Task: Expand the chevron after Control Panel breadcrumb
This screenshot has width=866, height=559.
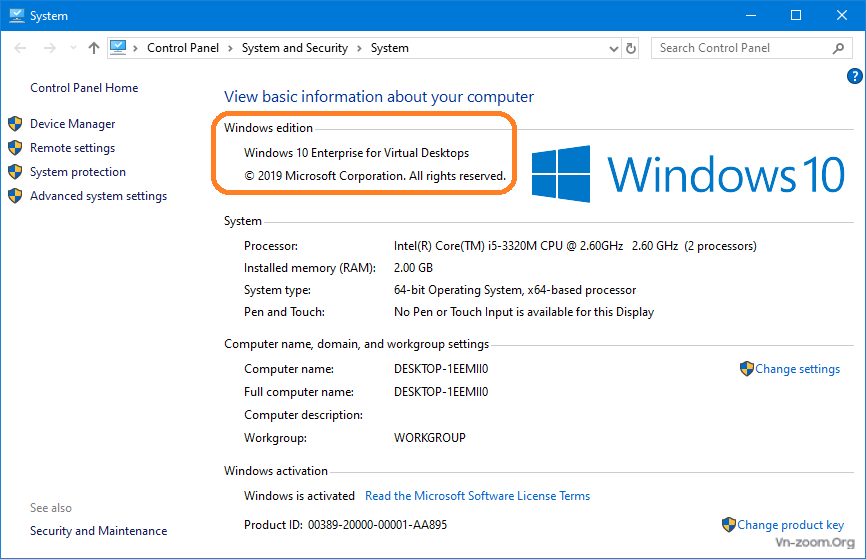Action: coord(230,48)
